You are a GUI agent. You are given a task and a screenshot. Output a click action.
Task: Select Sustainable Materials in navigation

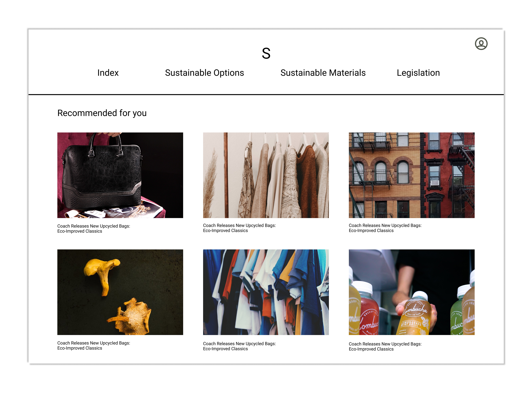click(x=323, y=73)
